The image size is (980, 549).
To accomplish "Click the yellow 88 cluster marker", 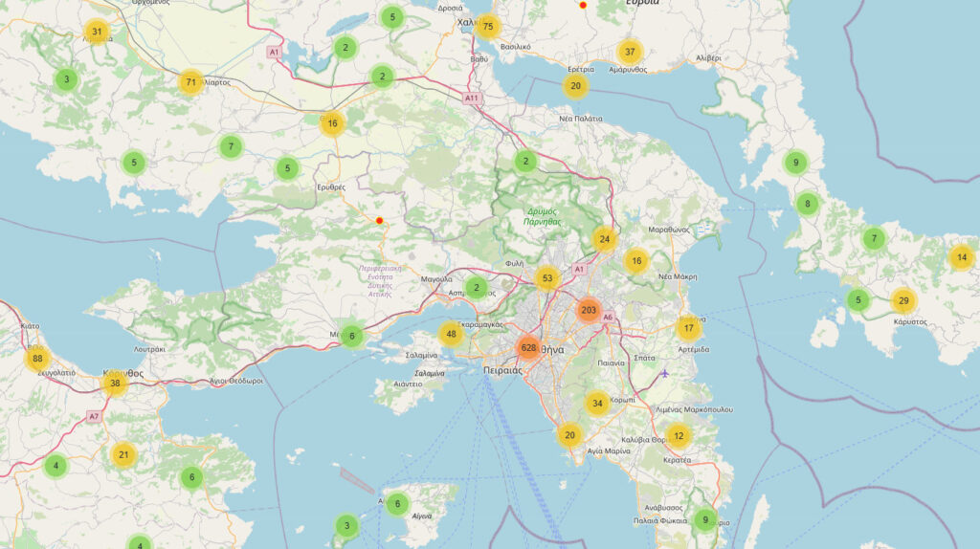I will [x=38, y=360].
